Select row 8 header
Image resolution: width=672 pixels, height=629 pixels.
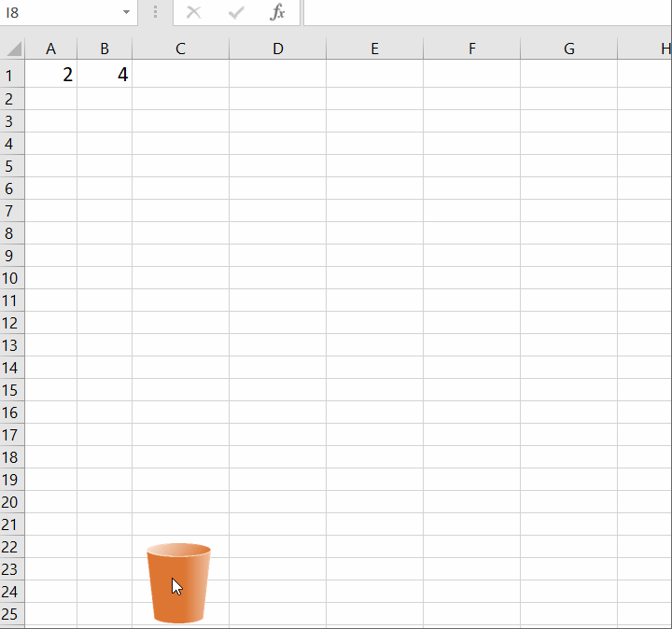(x=11, y=233)
